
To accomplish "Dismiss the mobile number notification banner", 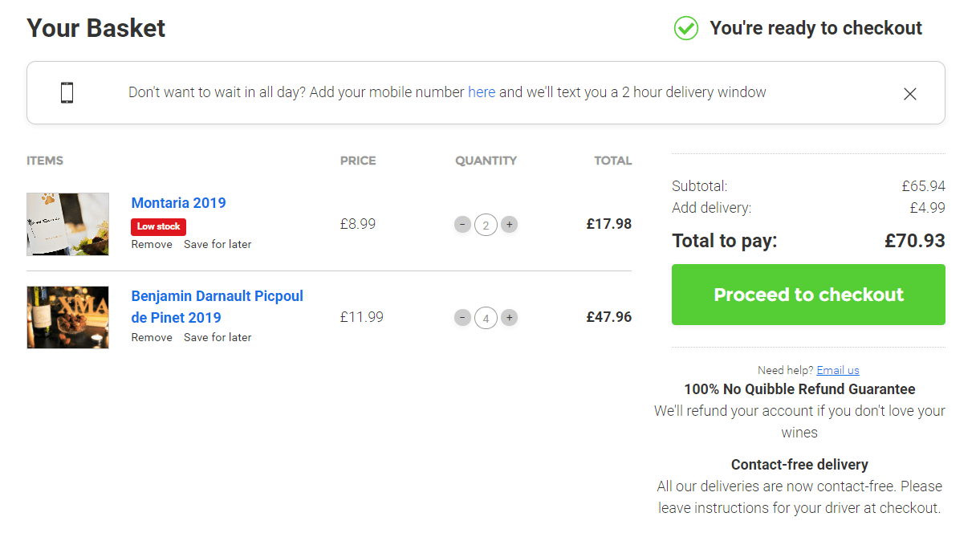I will 909,94.
